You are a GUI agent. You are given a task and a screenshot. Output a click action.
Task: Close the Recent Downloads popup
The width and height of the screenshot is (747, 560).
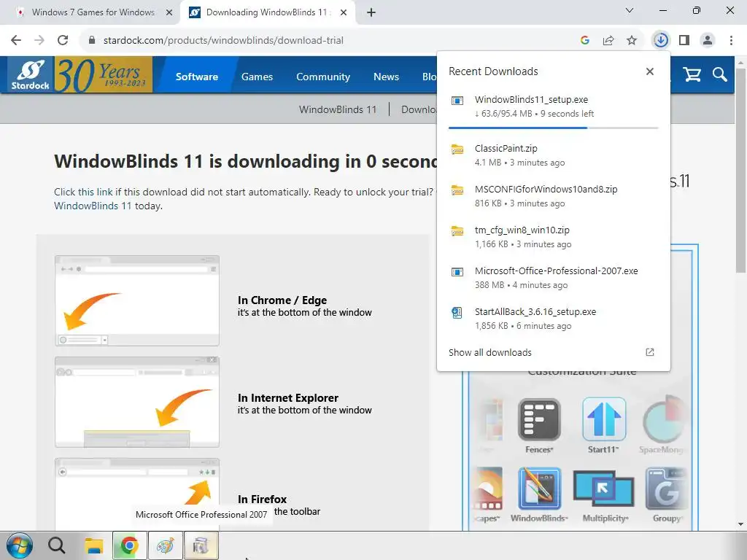650,71
